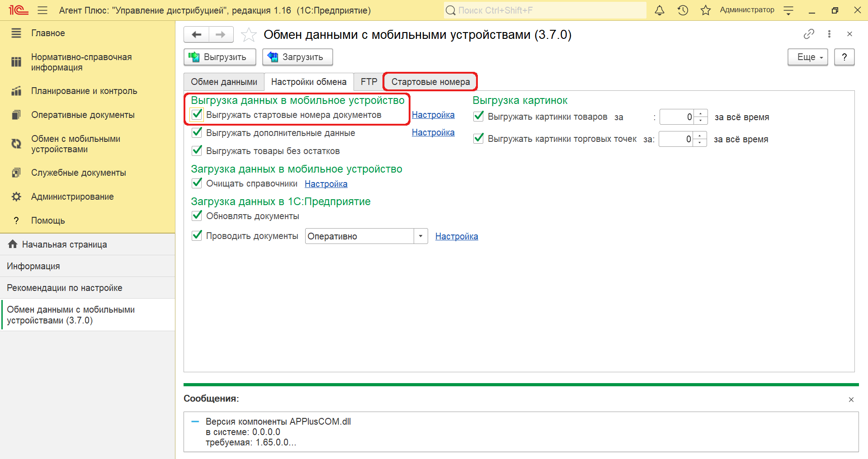Open notifications bell icon

coord(660,10)
